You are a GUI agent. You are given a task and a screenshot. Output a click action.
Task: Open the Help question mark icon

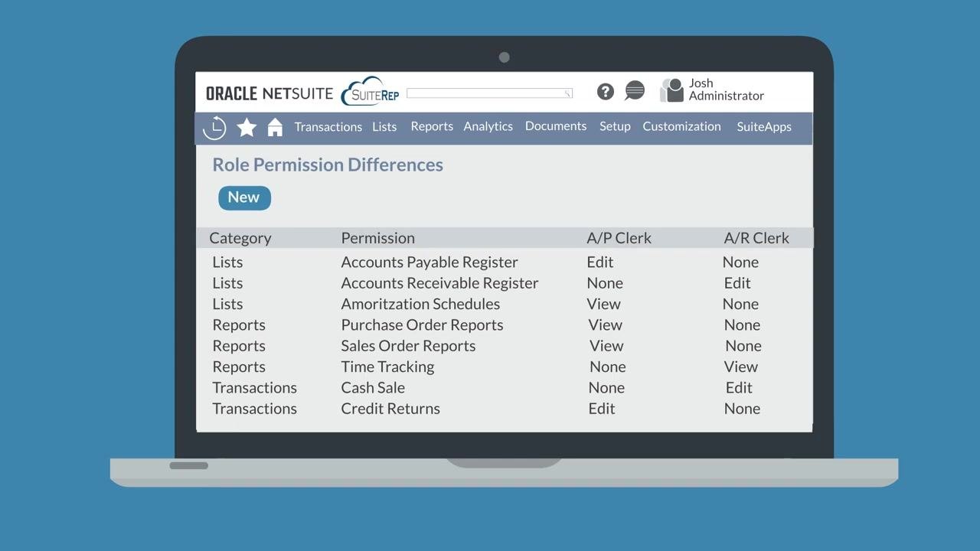(606, 92)
